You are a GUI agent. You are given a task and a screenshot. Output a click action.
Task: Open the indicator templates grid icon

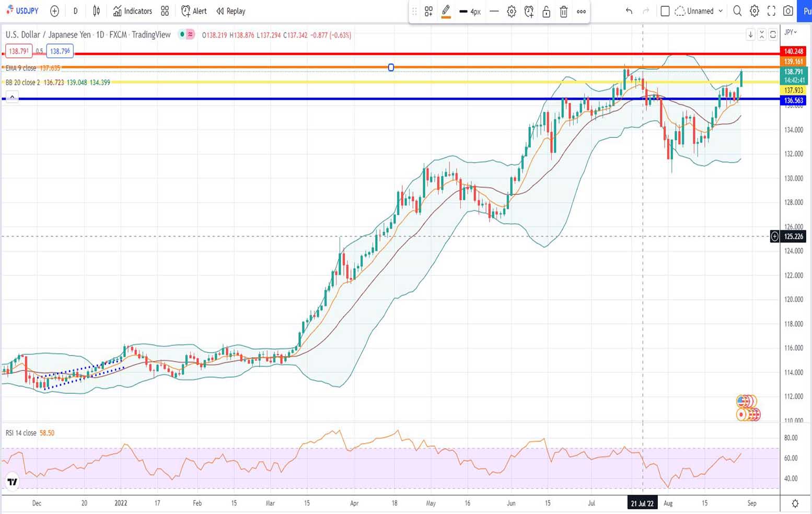click(165, 11)
